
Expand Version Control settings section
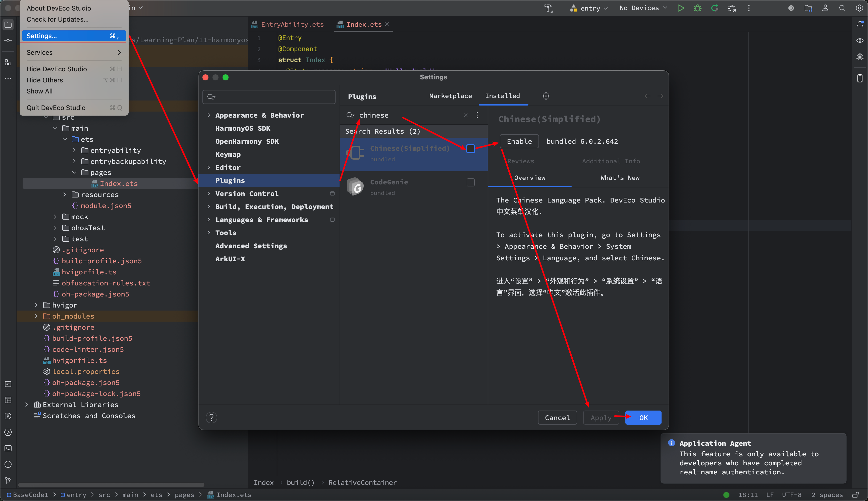point(209,194)
